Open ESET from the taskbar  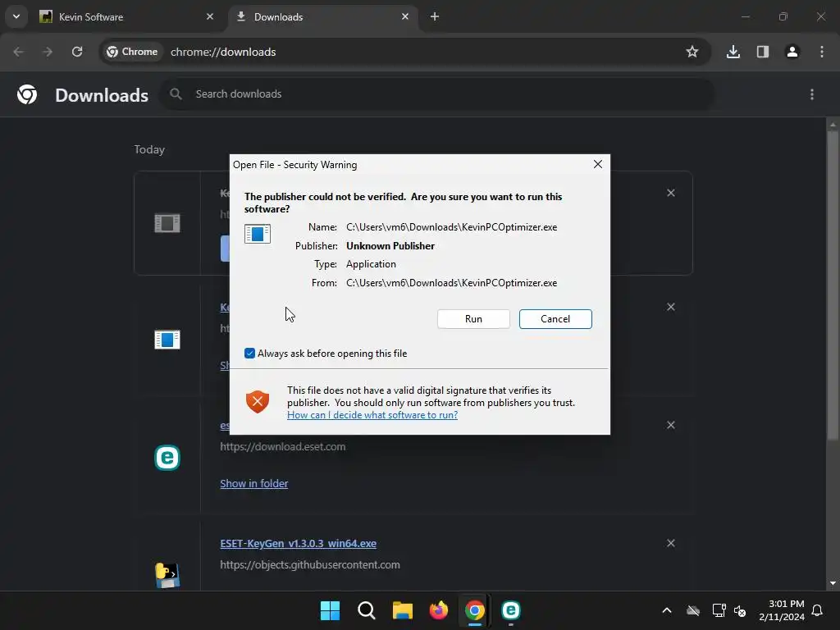point(510,610)
